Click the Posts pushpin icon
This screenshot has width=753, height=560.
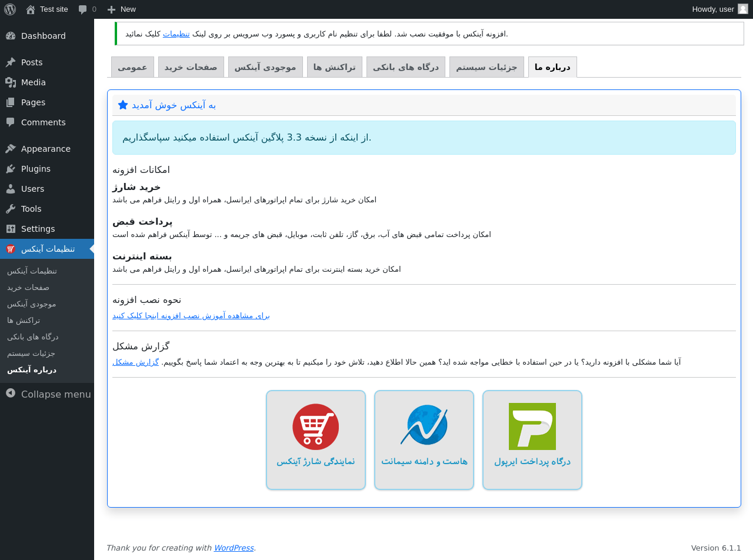[x=11, y=62]
